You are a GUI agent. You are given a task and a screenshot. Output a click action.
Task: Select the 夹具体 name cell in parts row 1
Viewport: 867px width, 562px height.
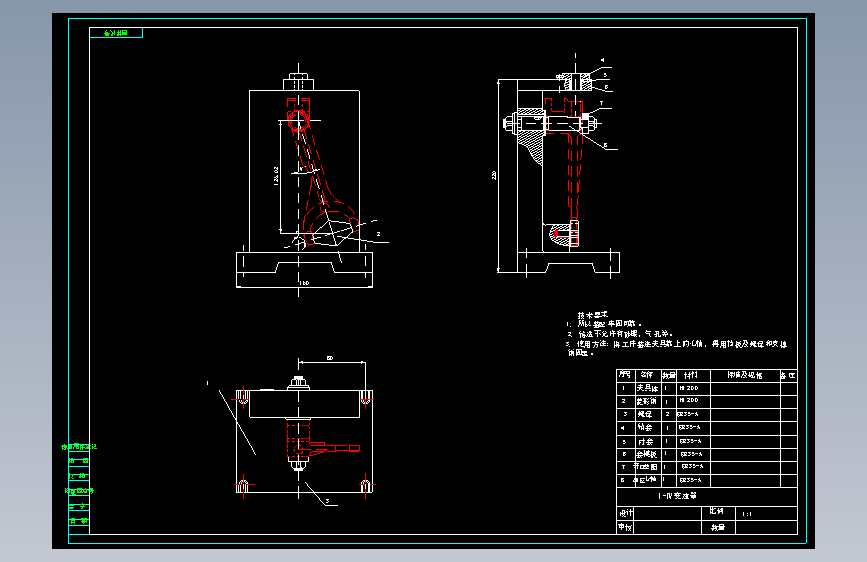tap(647, 388)
